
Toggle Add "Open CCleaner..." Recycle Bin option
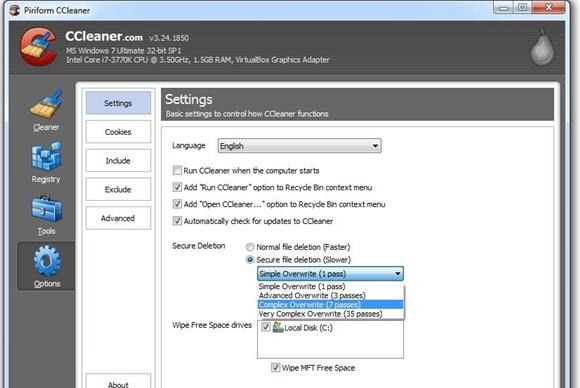(177, 204)
